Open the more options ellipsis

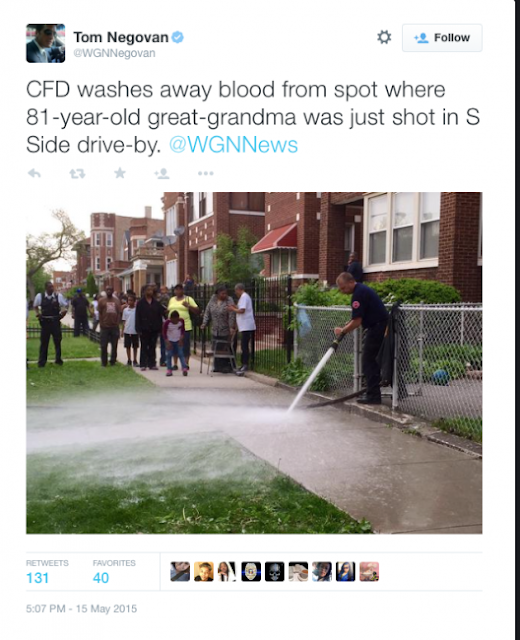tap(205, 173)
